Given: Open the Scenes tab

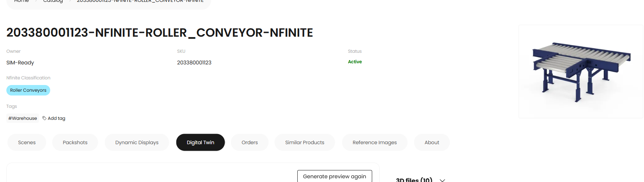Looking at the screenshot, I should click(x=27, y=142).
